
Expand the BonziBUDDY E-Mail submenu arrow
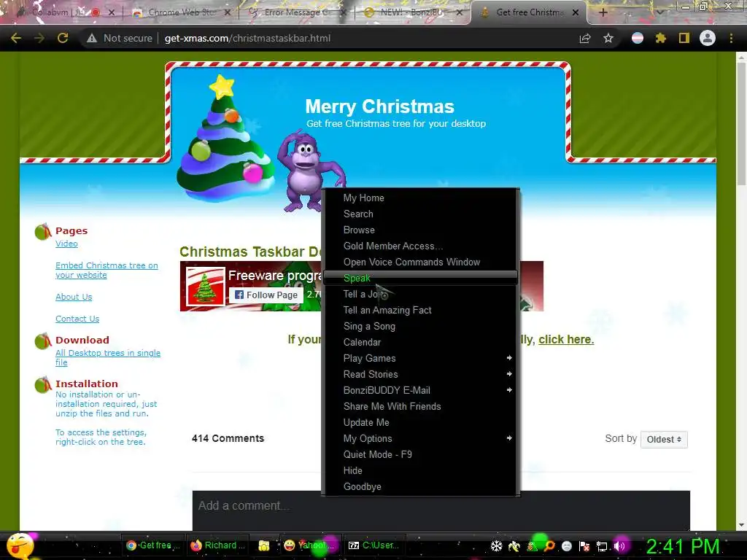point(509,390)
